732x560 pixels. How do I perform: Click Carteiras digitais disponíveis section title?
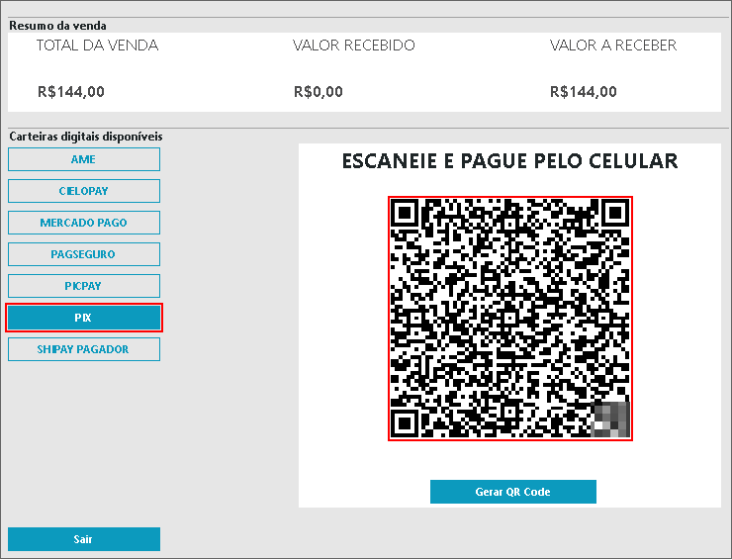click(86, 137)
